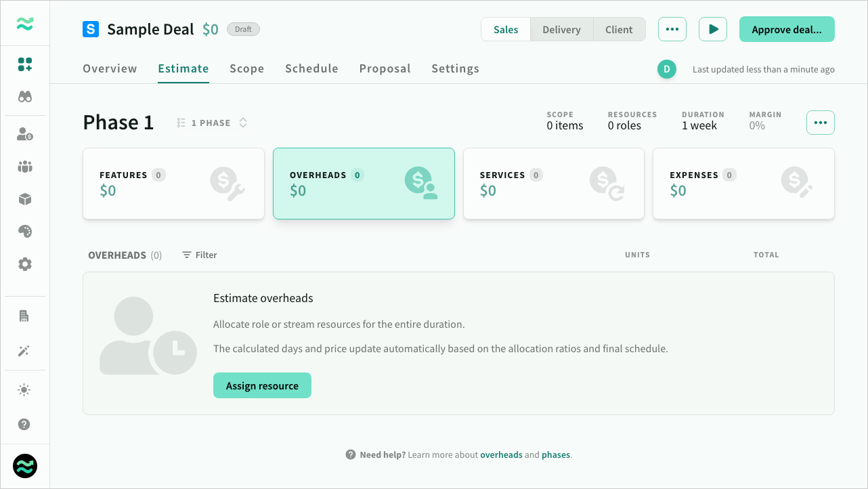Go to the Schedule tab

[311, 68]
